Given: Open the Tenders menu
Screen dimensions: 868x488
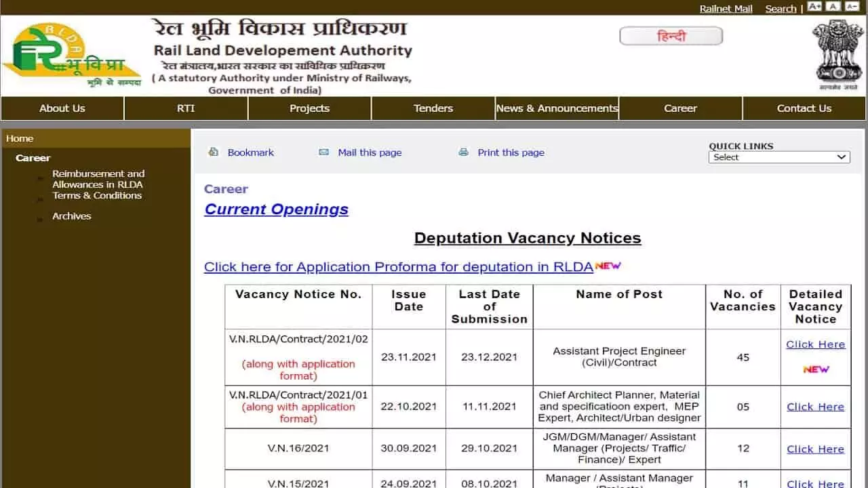Looking at the screenshot, I should [x=433, y=108].
